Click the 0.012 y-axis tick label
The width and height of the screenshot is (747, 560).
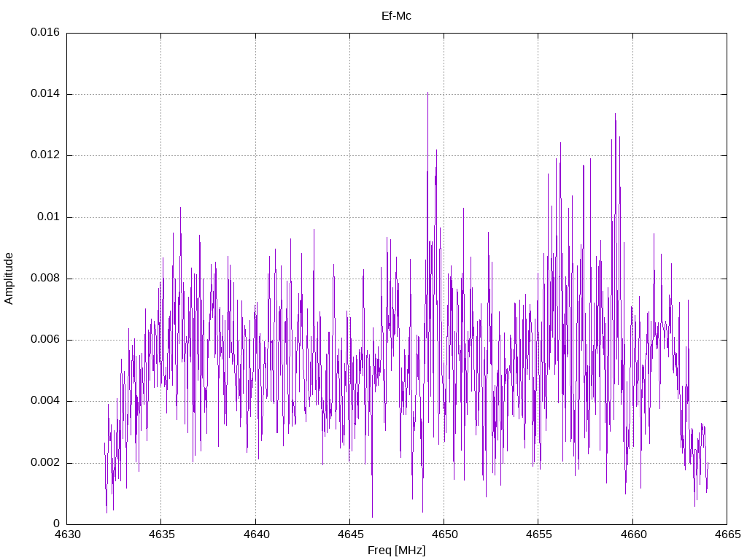click(45, 155)
